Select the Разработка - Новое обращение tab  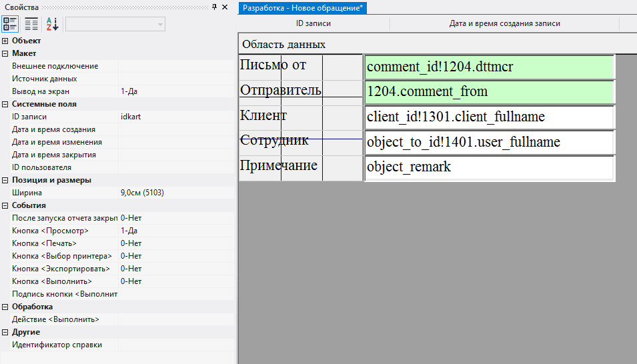302,7
